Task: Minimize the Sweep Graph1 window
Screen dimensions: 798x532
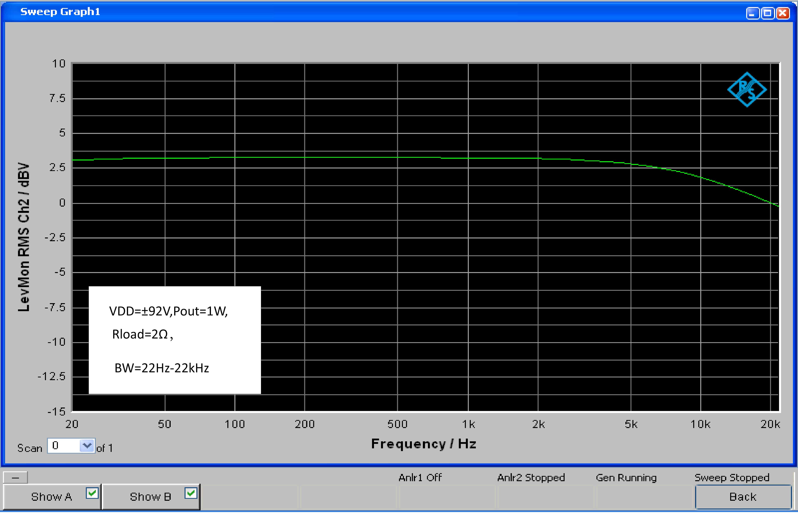Action: pyautogui.click(x=752, y=13)
